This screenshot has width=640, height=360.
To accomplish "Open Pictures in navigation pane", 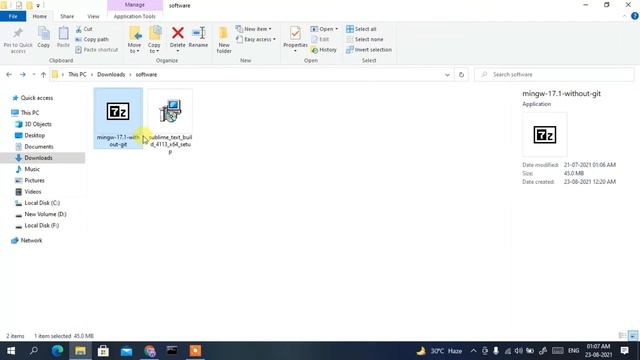I will coord(34,180).
